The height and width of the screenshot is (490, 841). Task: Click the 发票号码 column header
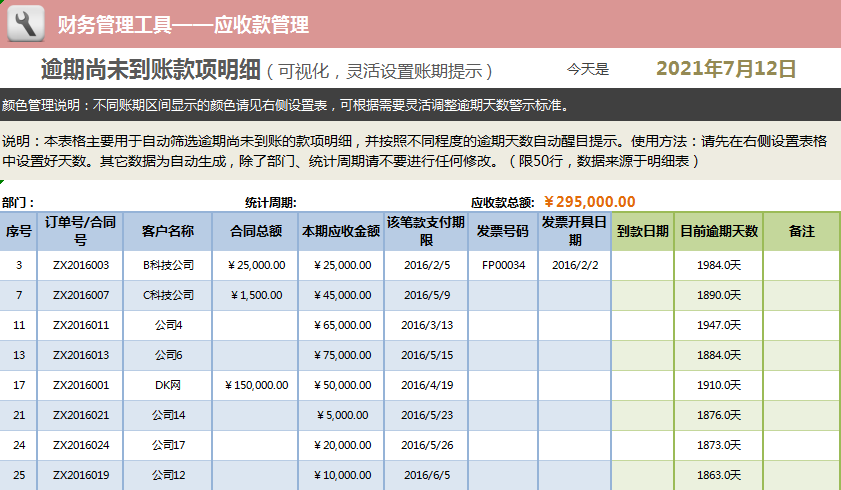[503, 231]
